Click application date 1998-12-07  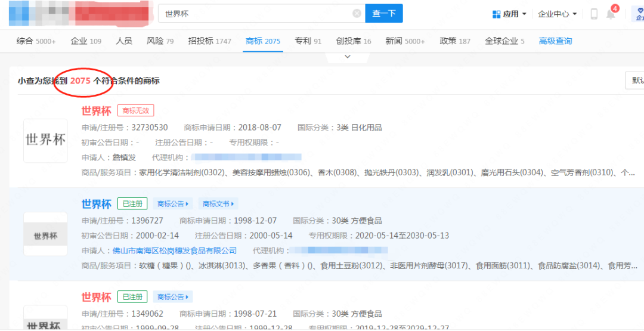click(255, 221)
